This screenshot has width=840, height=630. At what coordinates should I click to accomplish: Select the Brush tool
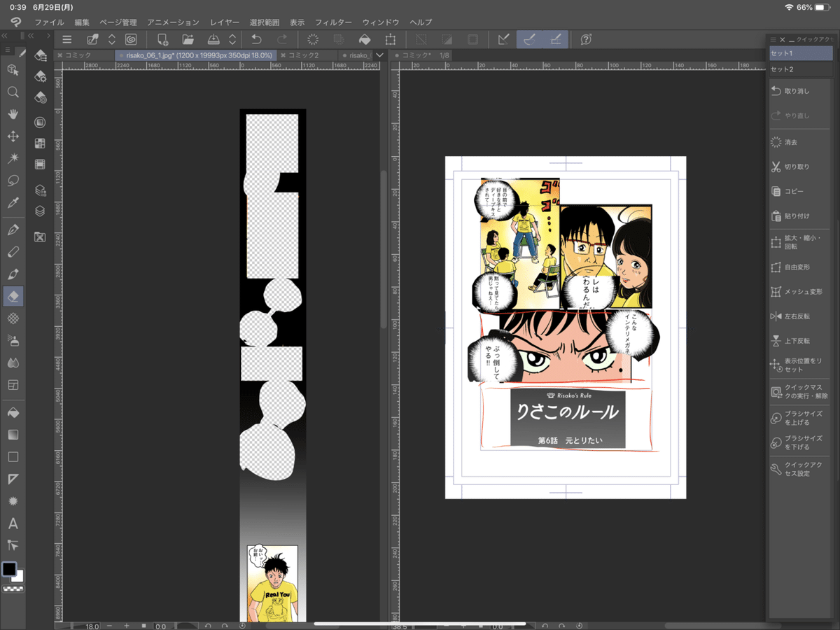click(13, 274)
